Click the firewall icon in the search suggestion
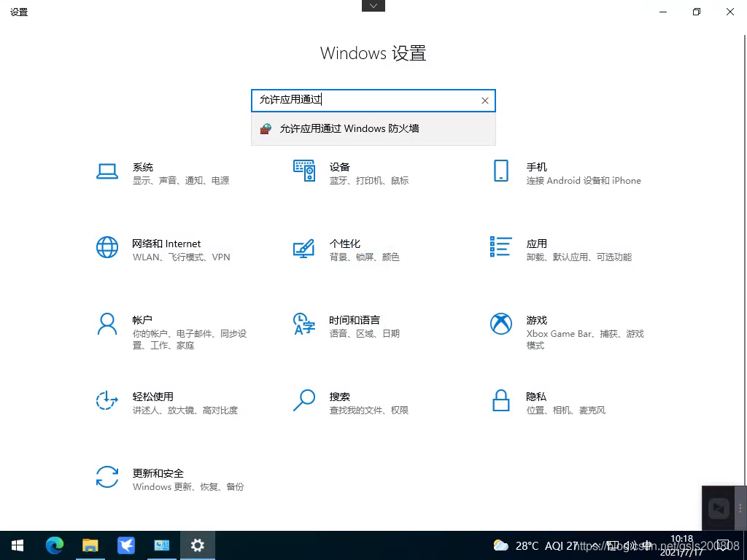 266,128
